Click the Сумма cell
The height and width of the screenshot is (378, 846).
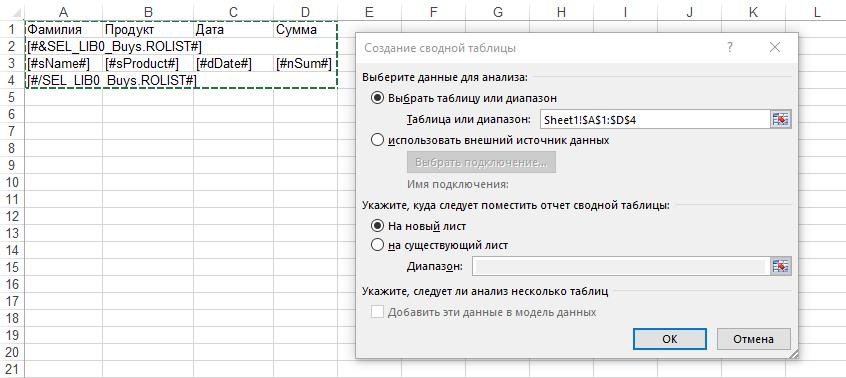coord(305,30)
